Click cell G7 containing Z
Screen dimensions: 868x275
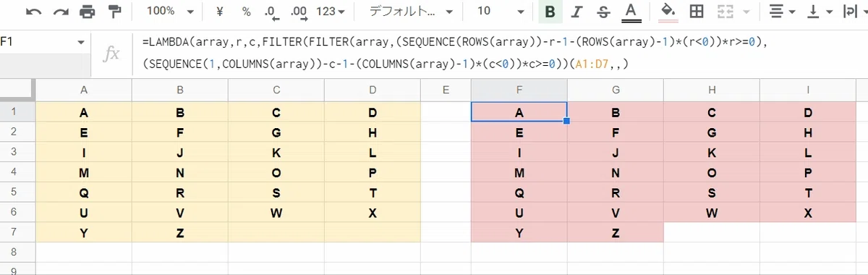[x=616, y=232]
